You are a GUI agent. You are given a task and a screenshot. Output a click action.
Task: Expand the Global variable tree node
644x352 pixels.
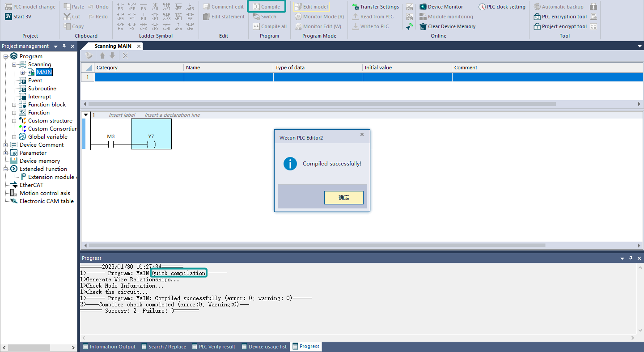pyautogui.click(x=14, y=137)
